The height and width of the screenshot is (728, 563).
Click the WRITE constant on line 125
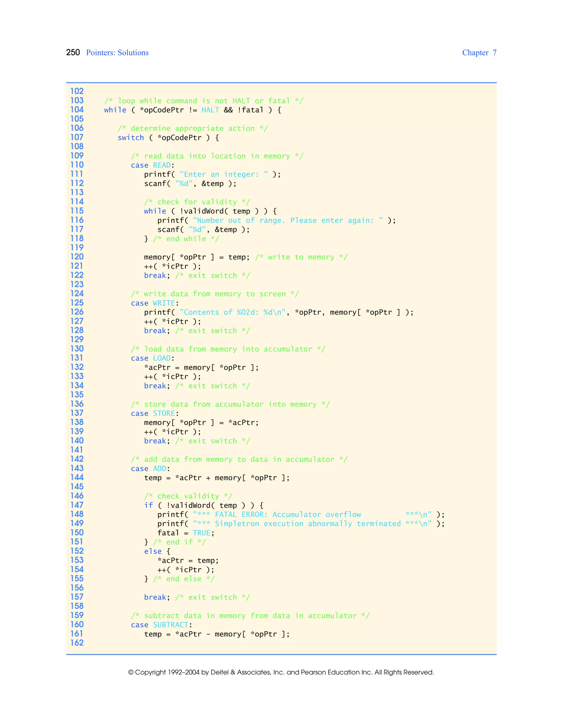(x=164, y=303)
